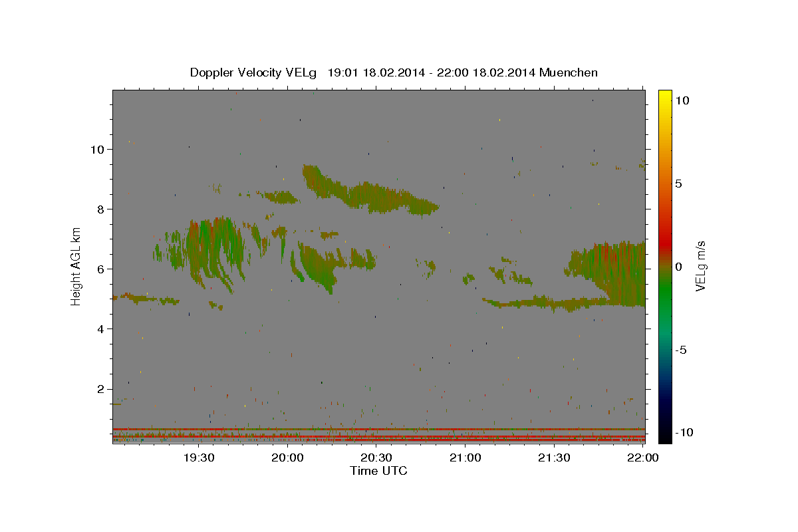Click the height axis label 6
Image resolution: width=798 pixels, height=532 pixels.
click(x=99, y=269)
